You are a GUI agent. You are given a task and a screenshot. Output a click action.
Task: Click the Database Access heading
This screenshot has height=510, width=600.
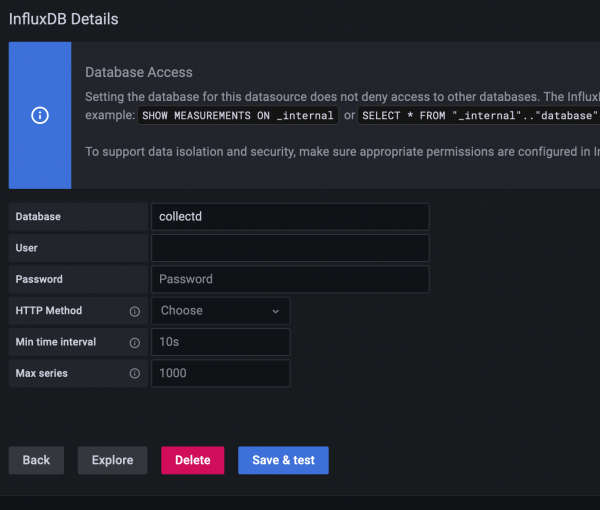point(139,72)
